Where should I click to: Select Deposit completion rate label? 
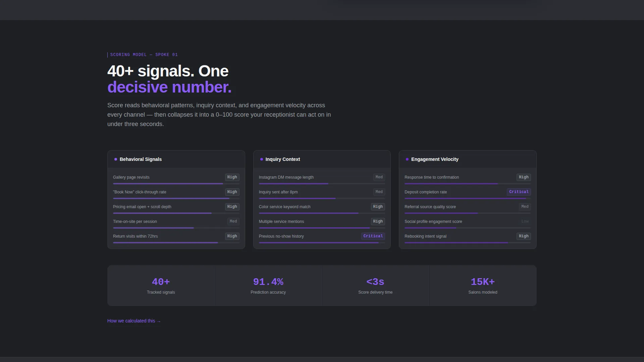click(x=426, y=192)
